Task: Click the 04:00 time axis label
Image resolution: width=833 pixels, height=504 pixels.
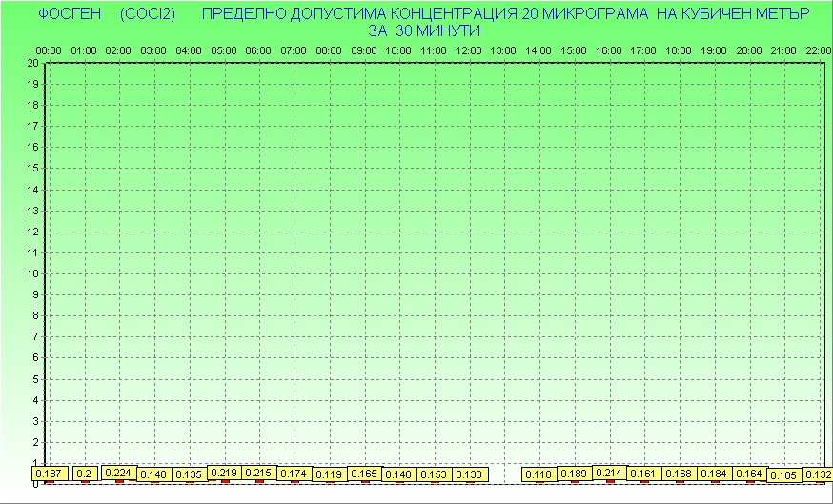Action: click(189, 51)
